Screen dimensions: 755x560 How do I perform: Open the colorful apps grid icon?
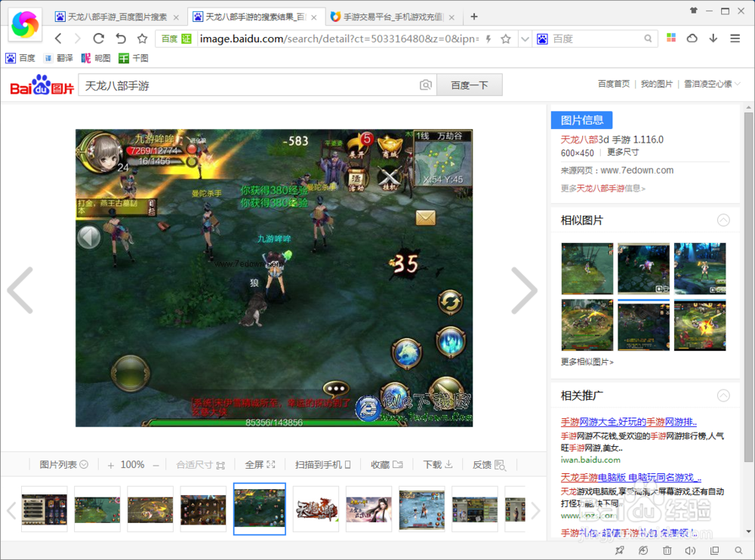click(x=671, y=38)
